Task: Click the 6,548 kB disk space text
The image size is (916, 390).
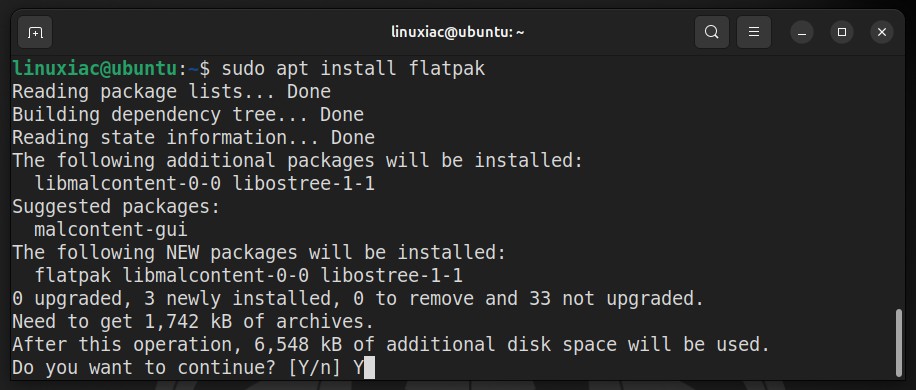Action: [x=297, y=345]
